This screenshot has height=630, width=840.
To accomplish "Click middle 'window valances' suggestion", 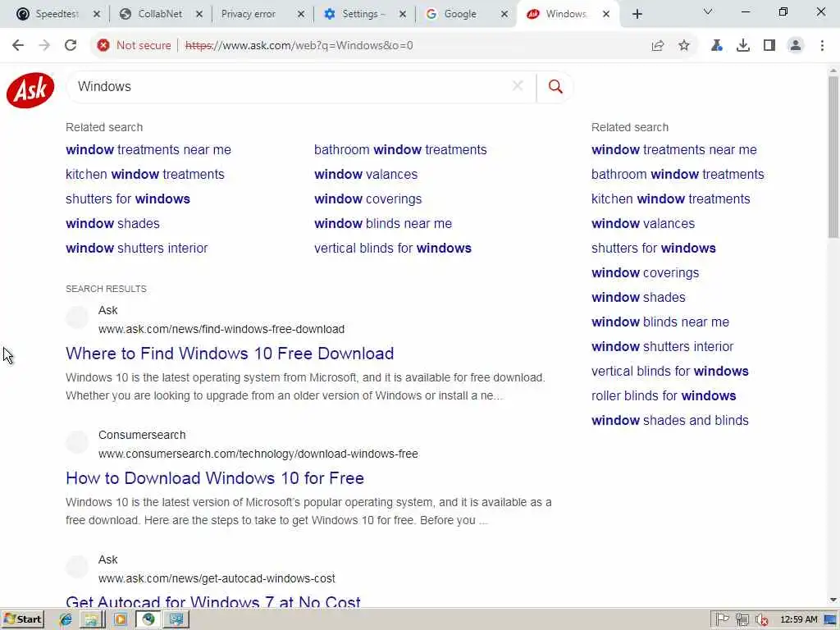I will [x=366, y=175].
